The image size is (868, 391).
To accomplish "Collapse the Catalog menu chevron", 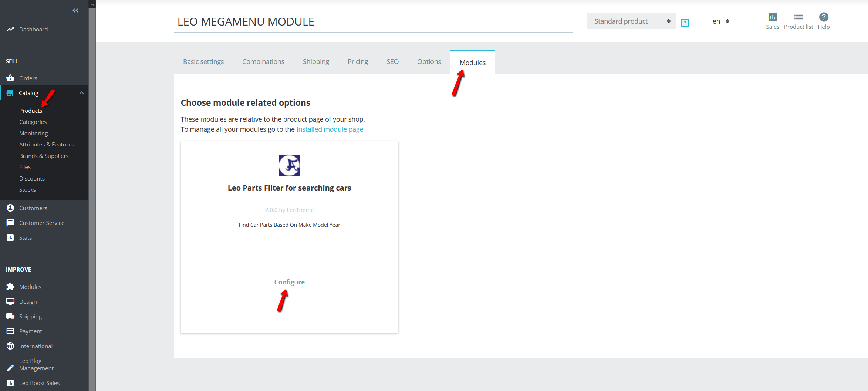I will [82, 93].
